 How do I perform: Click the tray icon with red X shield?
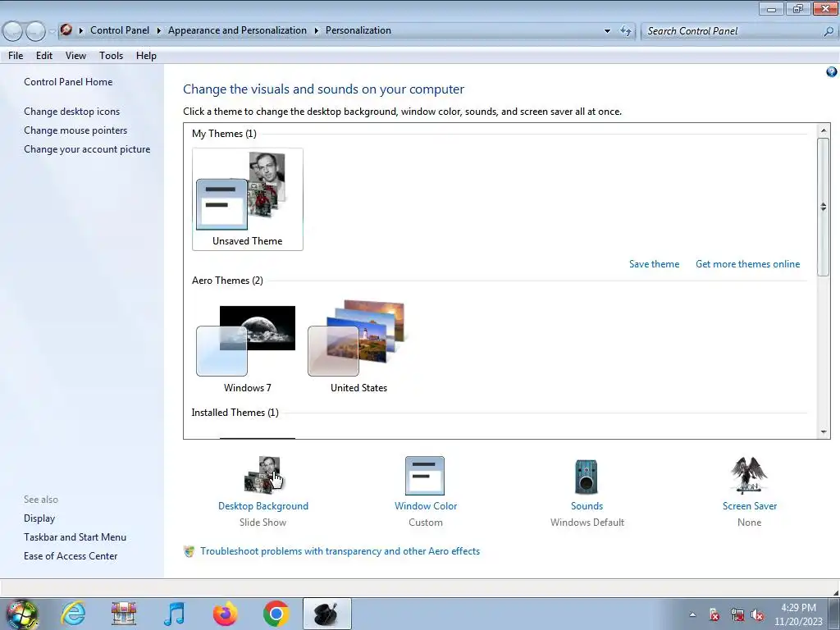(714, 615)
